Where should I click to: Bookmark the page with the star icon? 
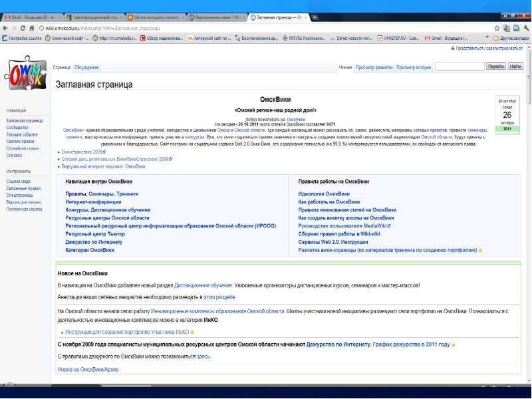(497, 28)
